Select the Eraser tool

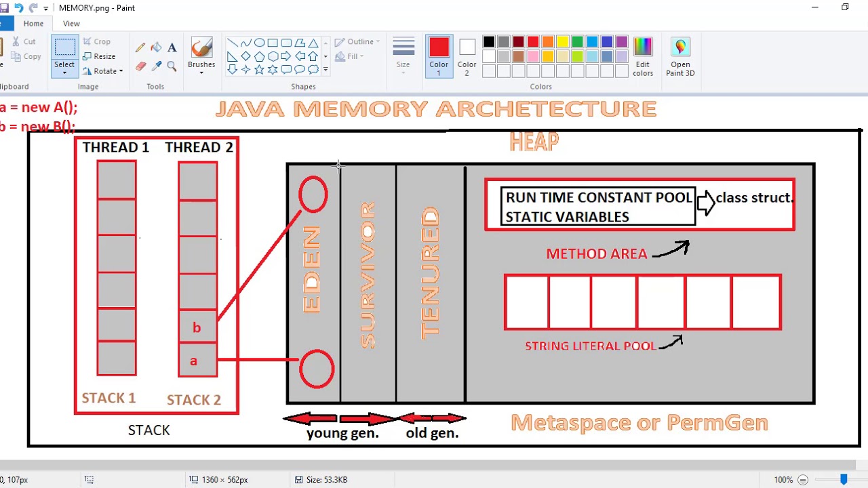pos(140,66)
